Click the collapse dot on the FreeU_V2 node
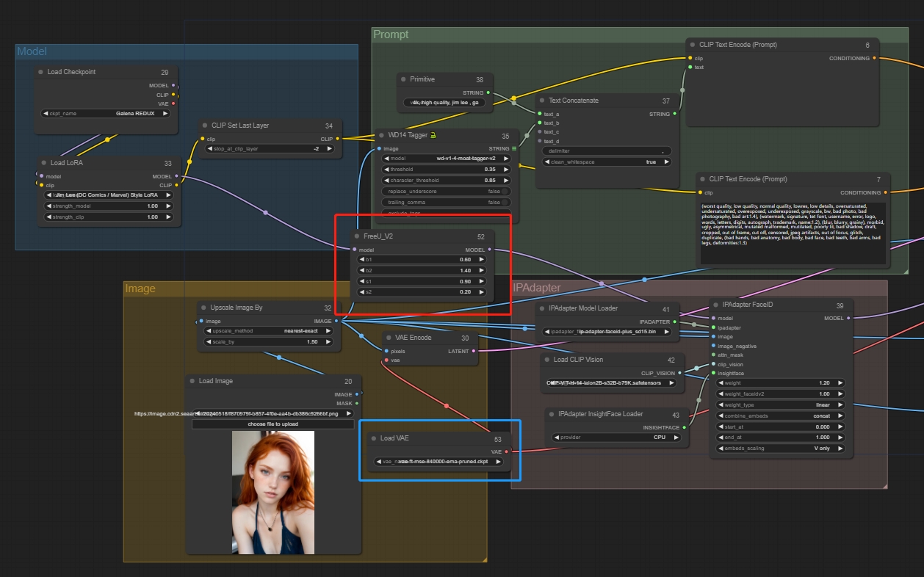The width and height of the screenshot is (924, 577). [357, 237]
